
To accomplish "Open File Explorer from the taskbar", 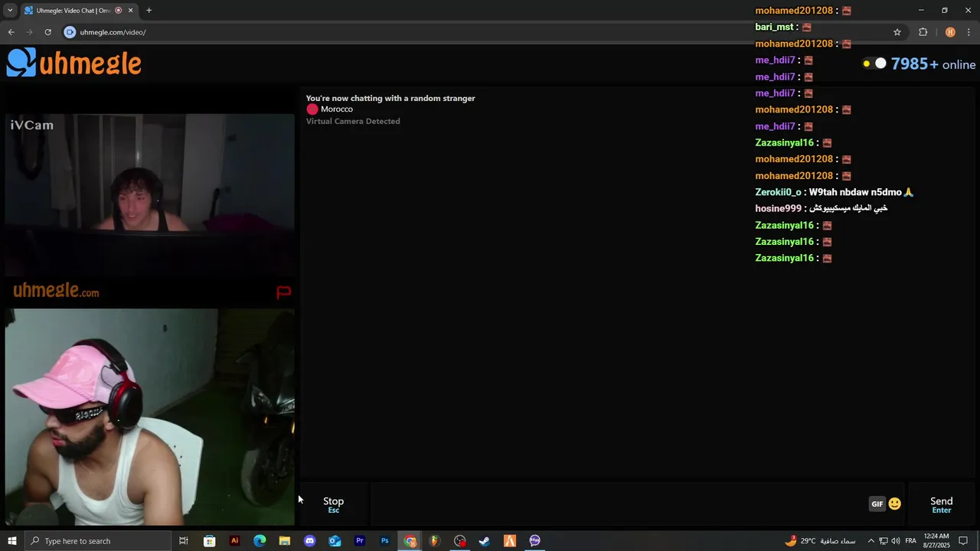I will [285, 541].
